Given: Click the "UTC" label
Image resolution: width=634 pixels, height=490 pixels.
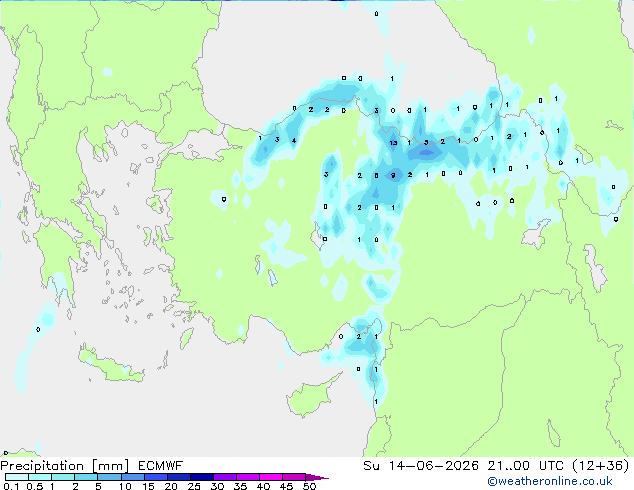Looking at the screenshot, I should [x=551, y=466].
